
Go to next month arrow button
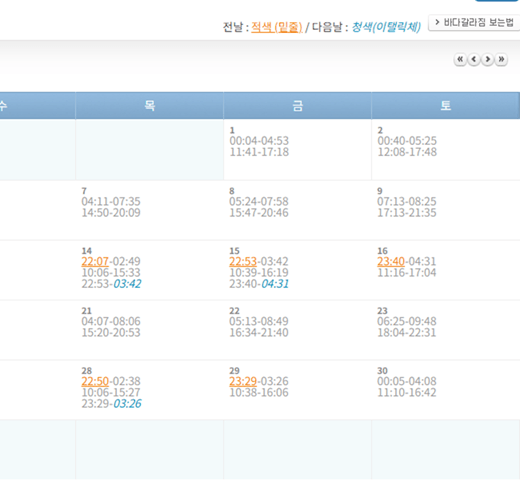pos(487,60)
